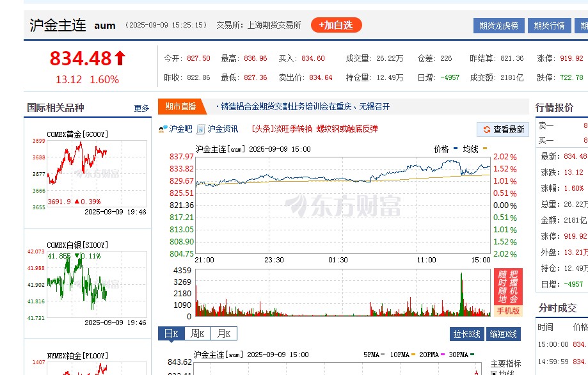Viewport: 588px width, 375px height.
Task: Click the intraday volume bar chart
Action: (343, 292)
